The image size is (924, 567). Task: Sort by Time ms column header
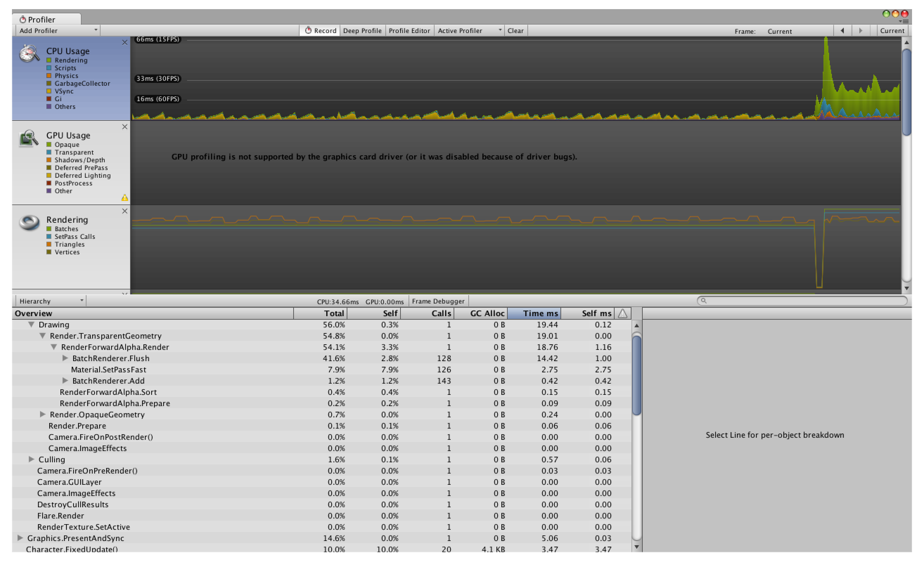534,313
